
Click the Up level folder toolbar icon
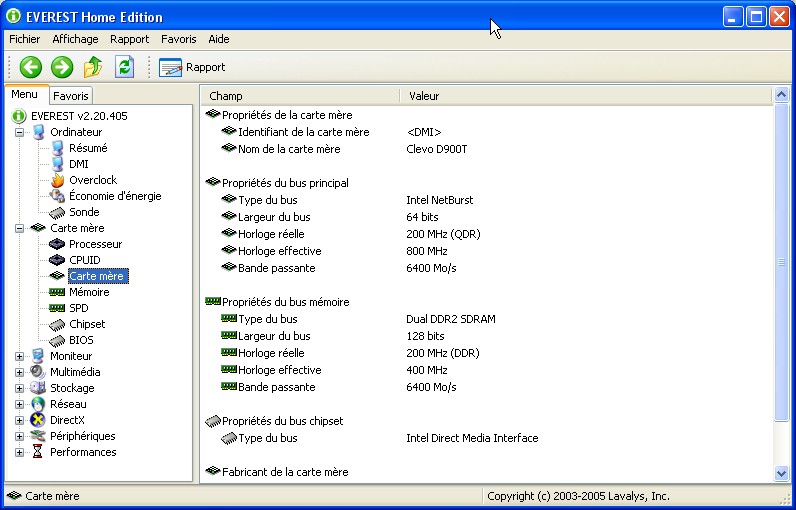(93, 67)
